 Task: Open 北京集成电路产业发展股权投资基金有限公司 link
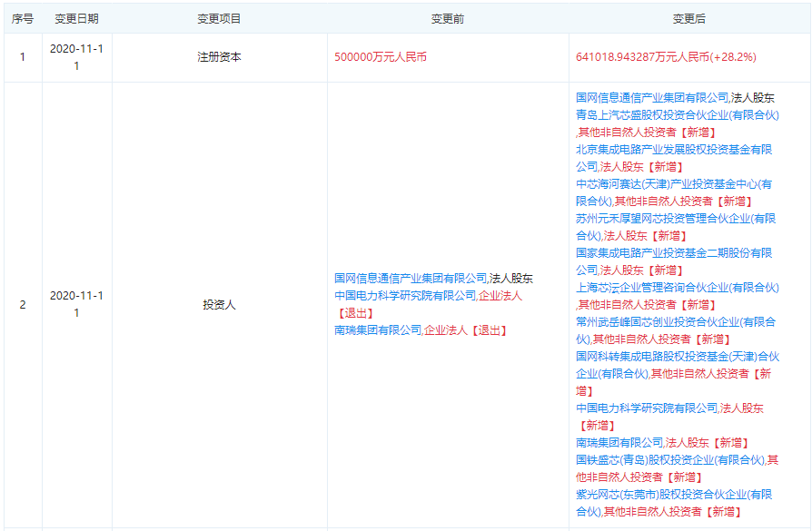pos(674,158)
